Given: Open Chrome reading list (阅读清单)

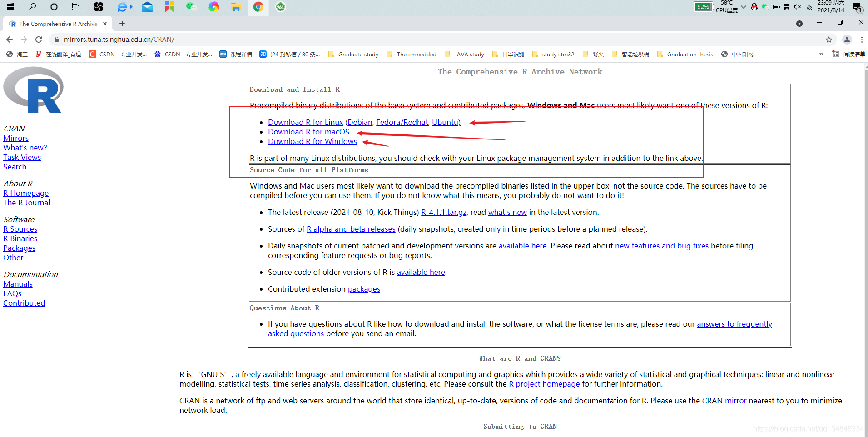Looking at the screenshot, I should [849, 54].
